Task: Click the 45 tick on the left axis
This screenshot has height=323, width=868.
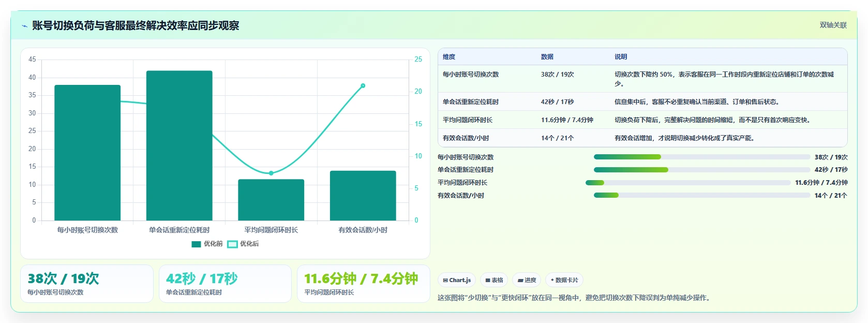Action: tap(32, 60)
